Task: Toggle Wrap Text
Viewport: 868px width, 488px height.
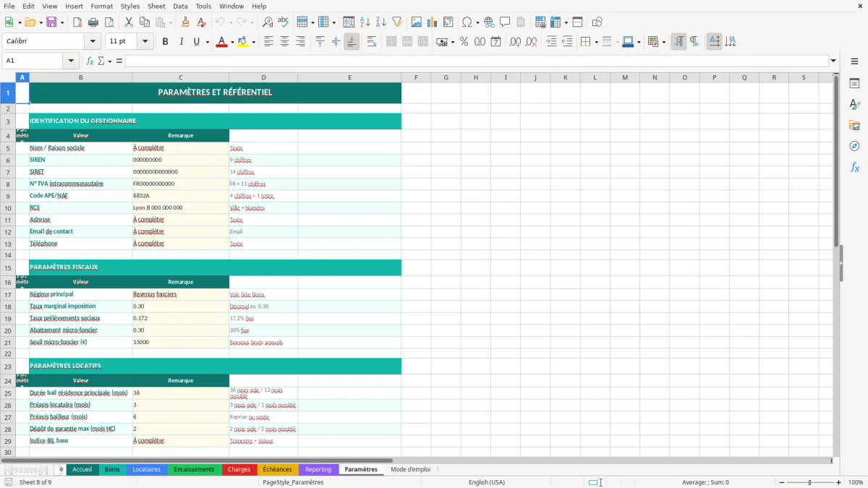Action: click(372, 42)
